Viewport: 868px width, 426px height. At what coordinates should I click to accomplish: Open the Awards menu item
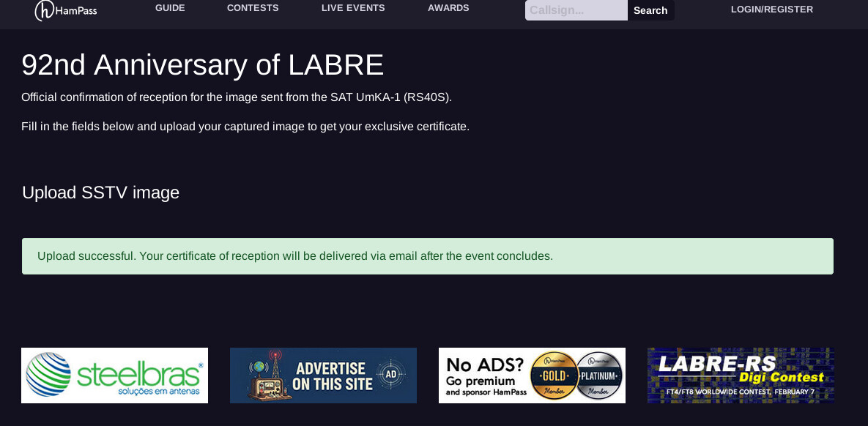pyautogui.click(x=448, y=8)
